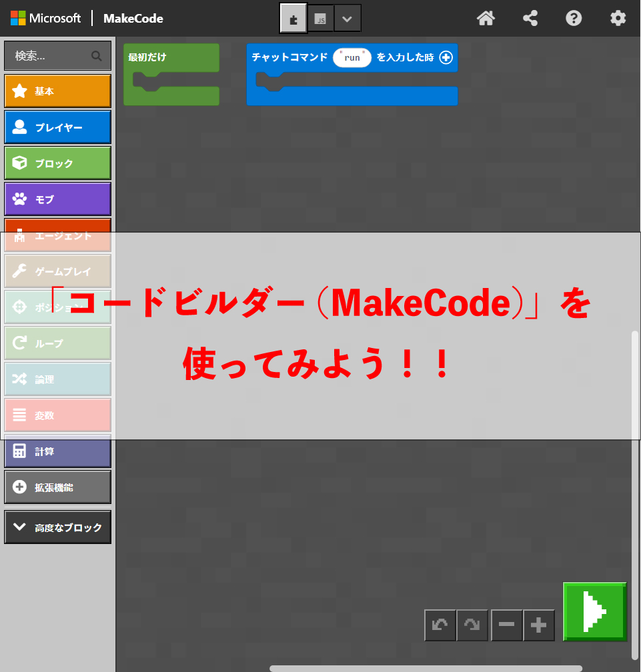Click the vertical workspace scrollbar
Image resolution: width=641 pixels, height=672 pixels.
click(635, 495)
